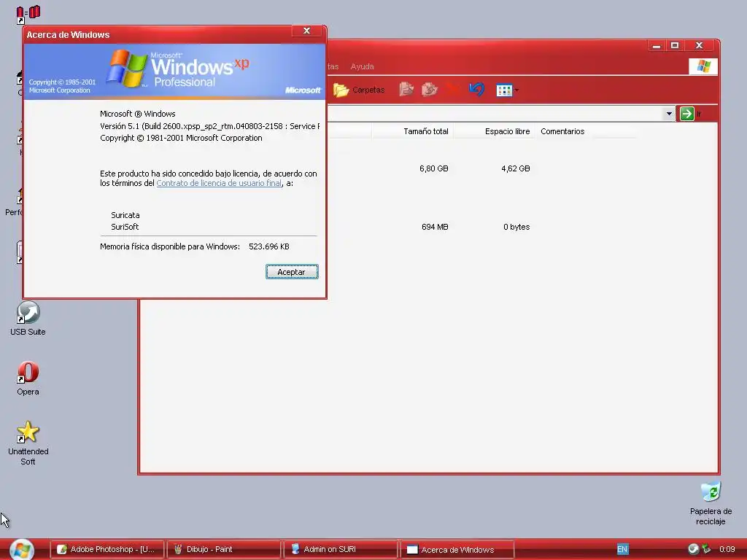Click the Start orb button on taskbar
Screen dimensions: 747x560
click(21, 549)
